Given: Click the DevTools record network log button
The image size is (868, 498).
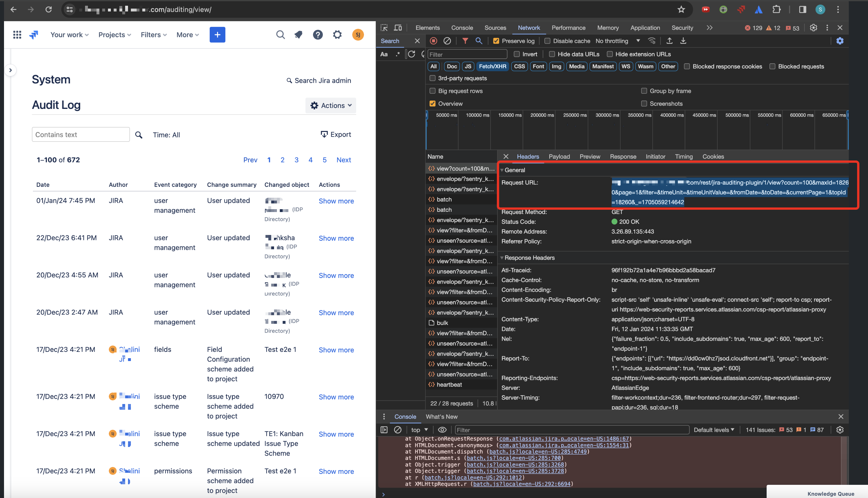Looking at the screenshot, I should [x=433, y=41].
